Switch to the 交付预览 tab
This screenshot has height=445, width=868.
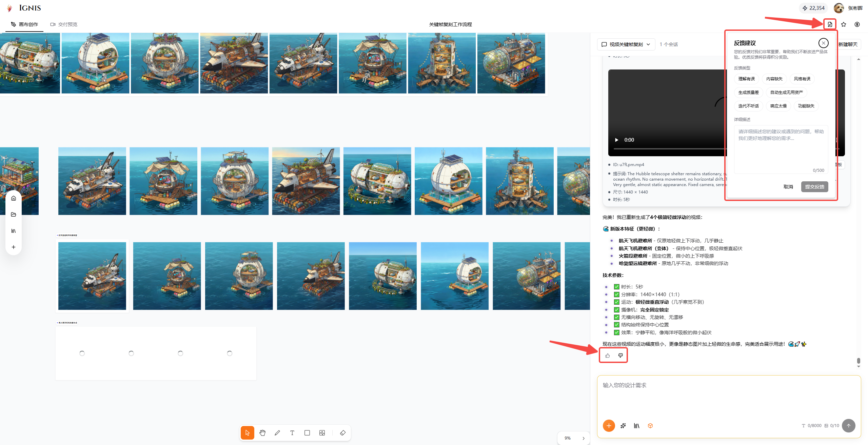pyautogui.click(x=64, y=24)
